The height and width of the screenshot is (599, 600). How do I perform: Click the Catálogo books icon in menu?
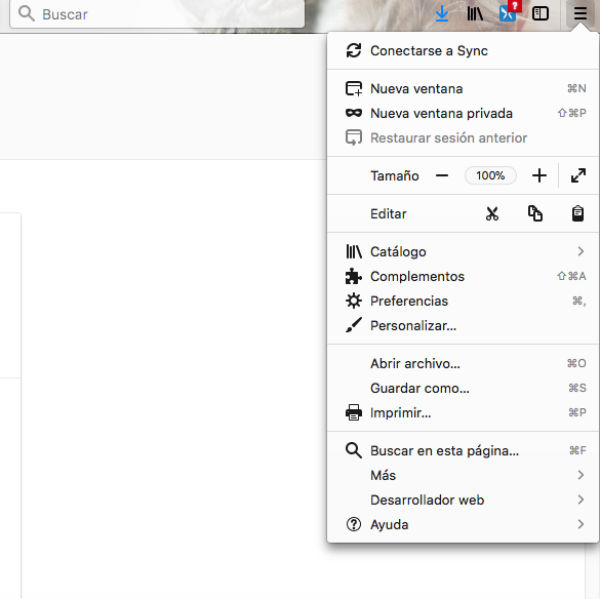(x=354, y=251)
